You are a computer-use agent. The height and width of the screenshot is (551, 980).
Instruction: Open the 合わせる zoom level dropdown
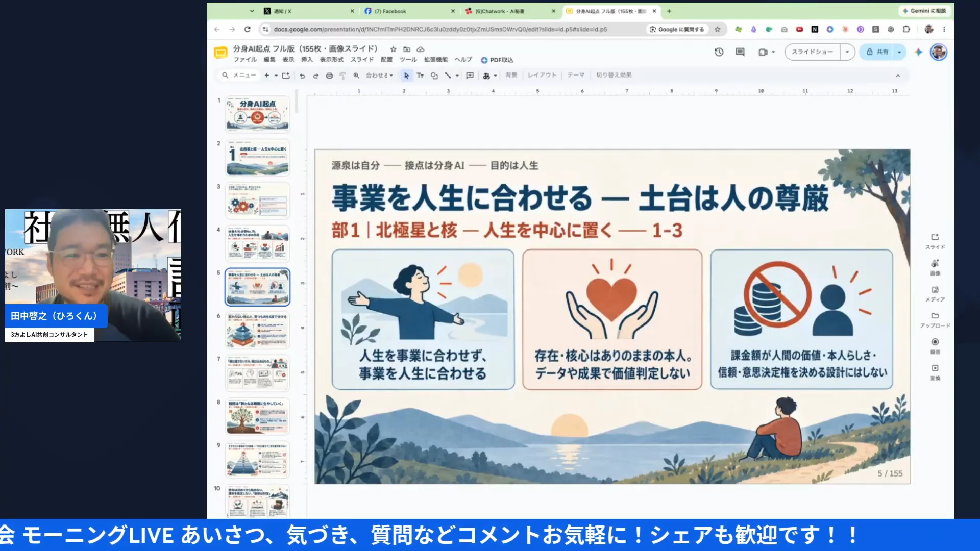[379, 76]
